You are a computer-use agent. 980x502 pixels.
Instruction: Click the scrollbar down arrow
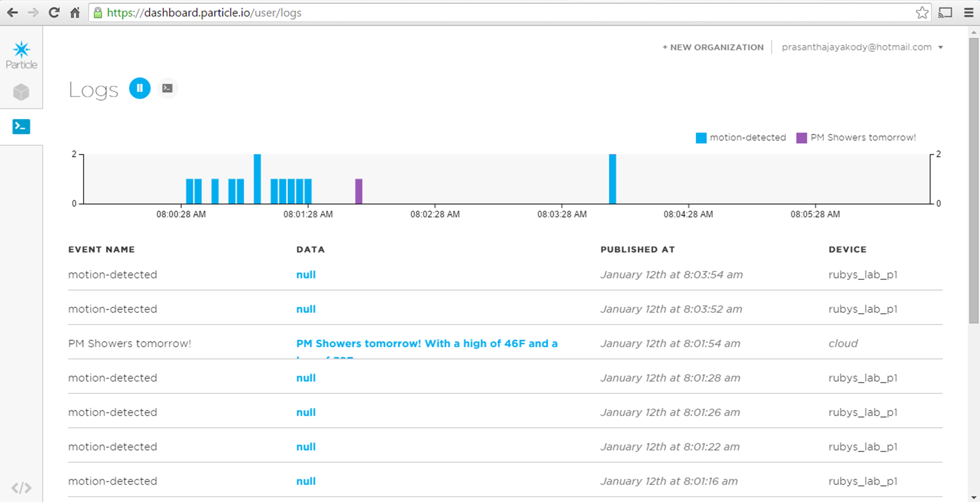coord(974,497)
